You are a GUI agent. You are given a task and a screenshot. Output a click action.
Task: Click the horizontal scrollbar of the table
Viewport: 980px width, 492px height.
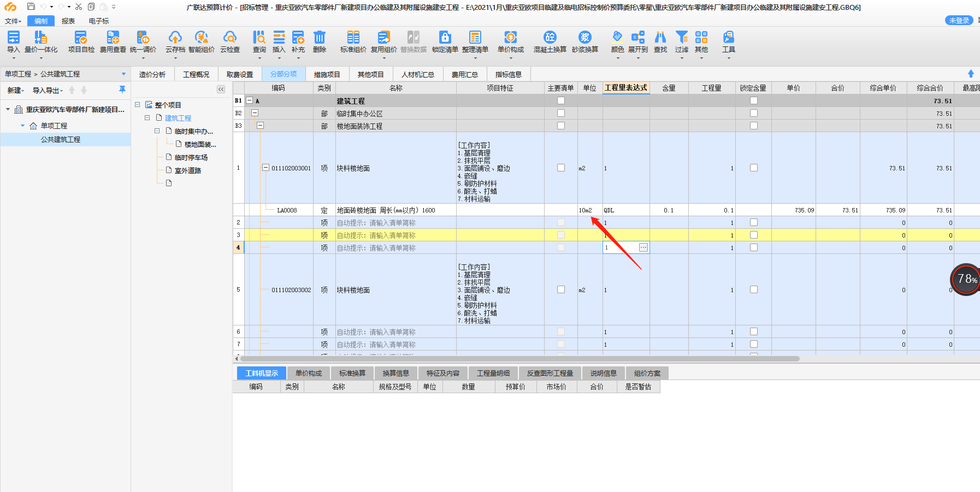pos(519,359)
